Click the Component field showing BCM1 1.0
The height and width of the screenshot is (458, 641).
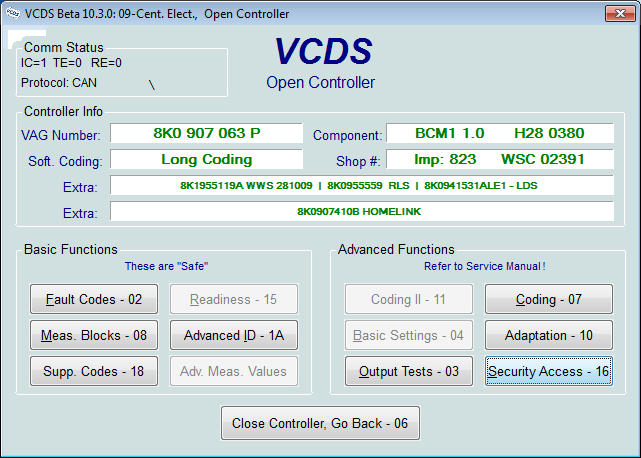(499, 133)
